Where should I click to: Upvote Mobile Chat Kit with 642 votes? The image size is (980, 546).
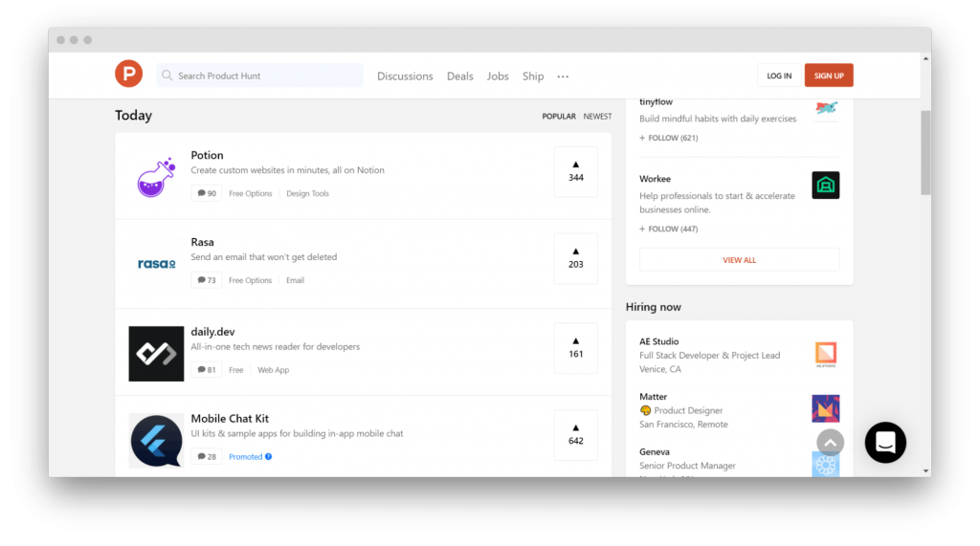[x=575, y=435]
